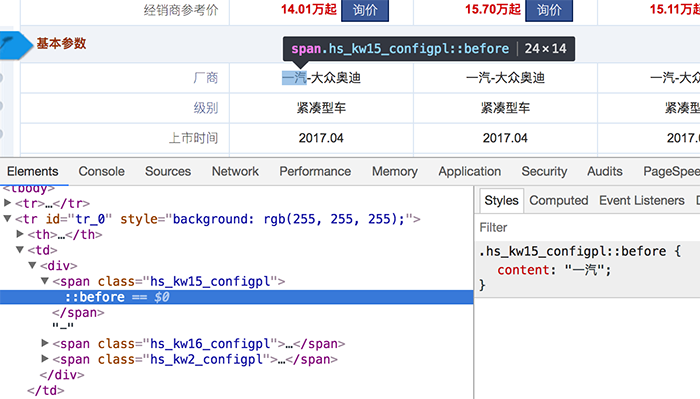700x399 pixels.
Task: Open the Elements tab in DevTools
Action: (x=33, y=171)
